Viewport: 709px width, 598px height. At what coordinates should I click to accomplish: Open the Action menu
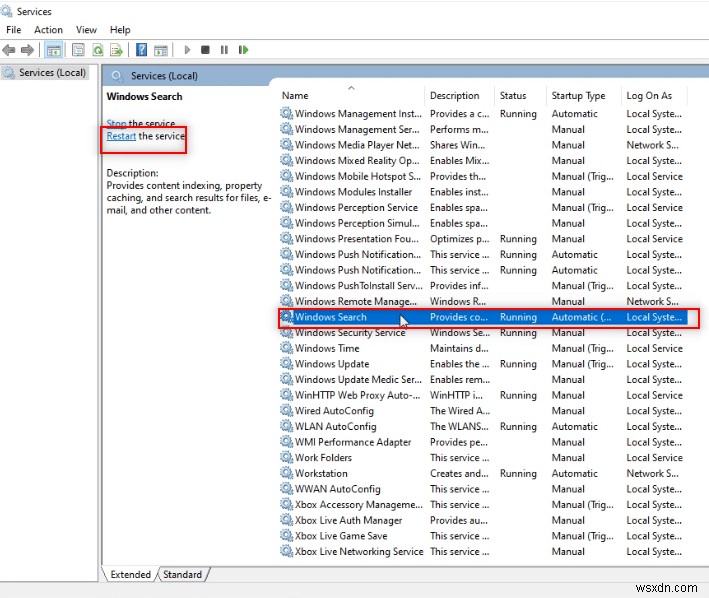(x=48, y=30)
